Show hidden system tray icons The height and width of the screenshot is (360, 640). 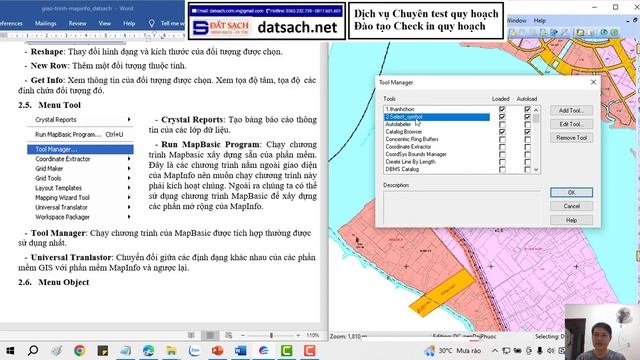[495, 350]
